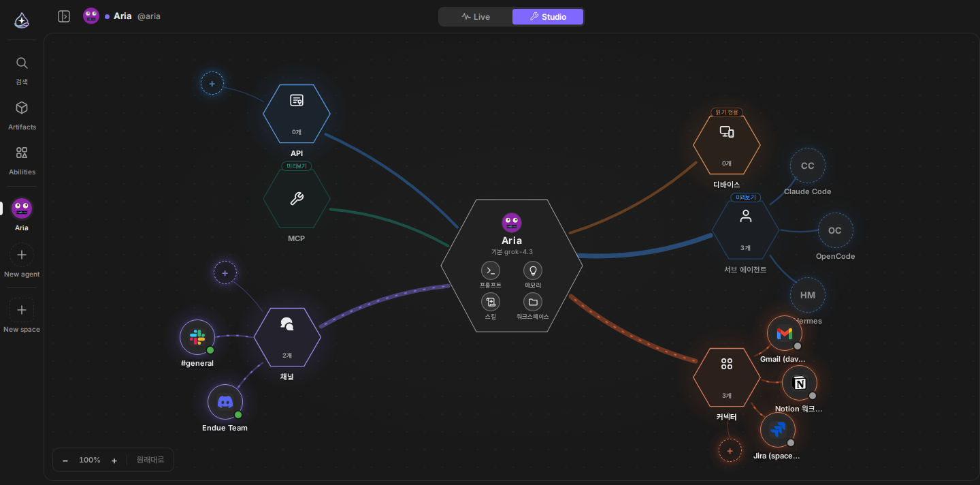Image resolution: width=980 pixels, height=485 pixels.
Task: Click the 100% zoom level value
Action: tap(90, 460)
